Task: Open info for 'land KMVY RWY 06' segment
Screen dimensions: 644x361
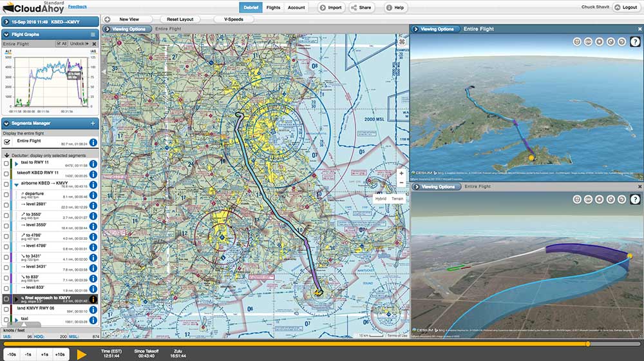Action: (93, 309)
